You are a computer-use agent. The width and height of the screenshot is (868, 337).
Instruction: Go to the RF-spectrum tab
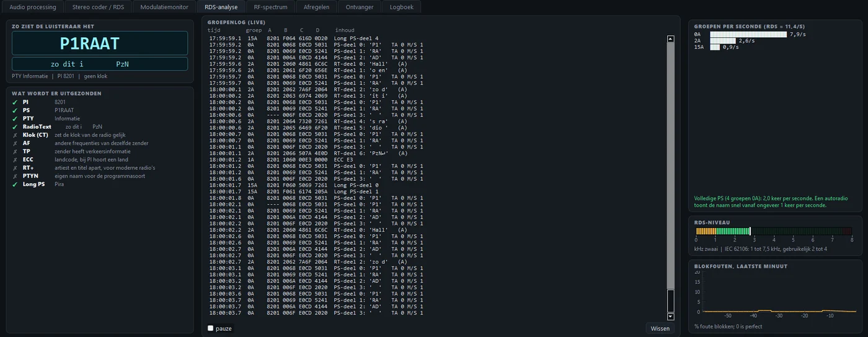[x=270, y=7]
